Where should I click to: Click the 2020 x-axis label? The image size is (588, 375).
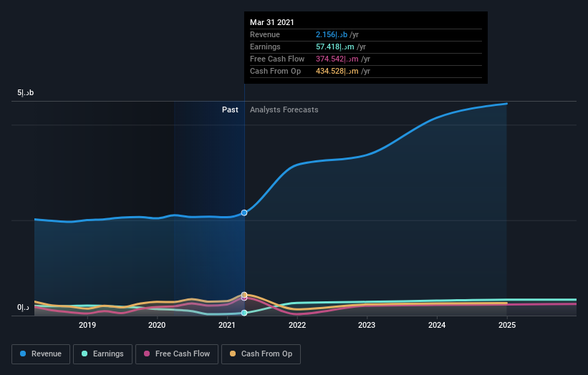click(157, 325)
